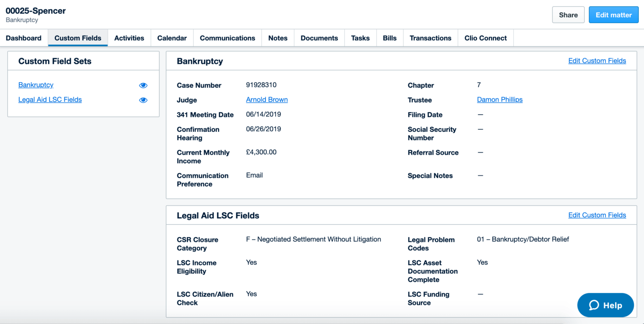Edit Custom Fields for Legal Aid LSC section

pyautogui.click(x=597, y=215)
